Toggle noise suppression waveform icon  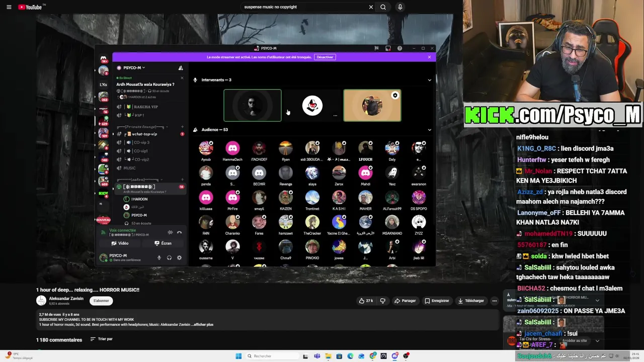click(x=170, y=232)
